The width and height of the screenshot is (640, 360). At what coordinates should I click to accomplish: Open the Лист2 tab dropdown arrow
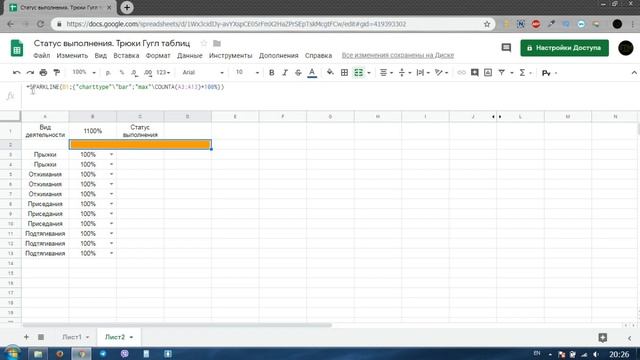pyautogui.click(x=131, y=337)
